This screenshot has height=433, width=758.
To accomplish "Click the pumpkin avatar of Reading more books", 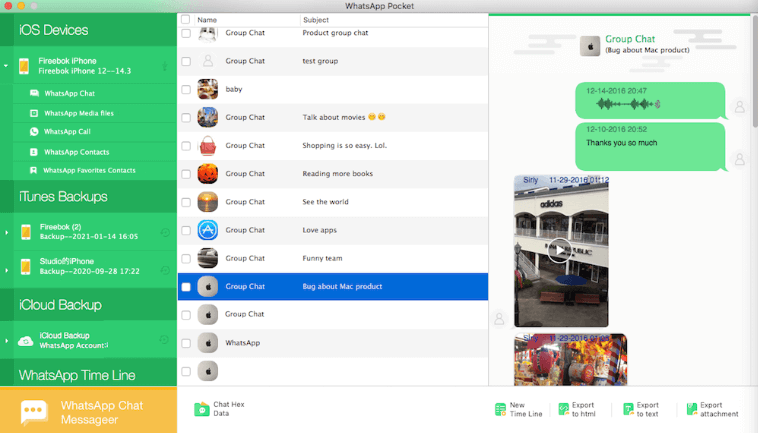I will [207, 173].
